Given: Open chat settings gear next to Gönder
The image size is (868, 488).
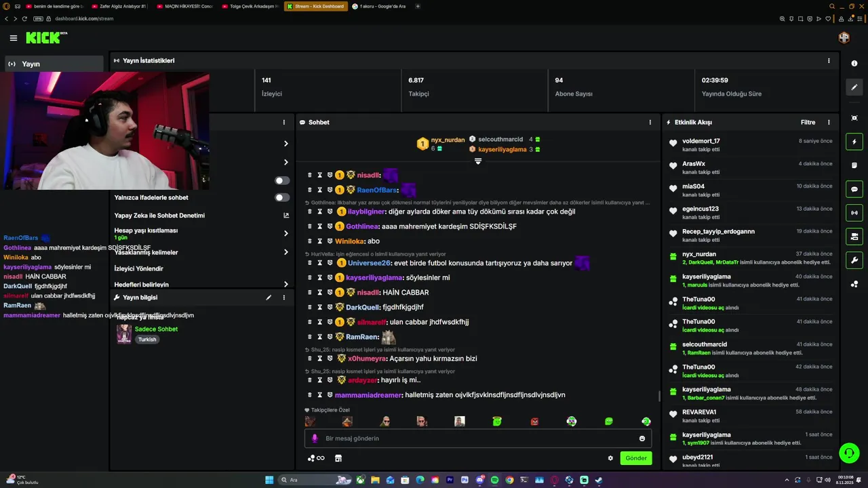Looking at the screenshot, I should click(x=610, y=458).
